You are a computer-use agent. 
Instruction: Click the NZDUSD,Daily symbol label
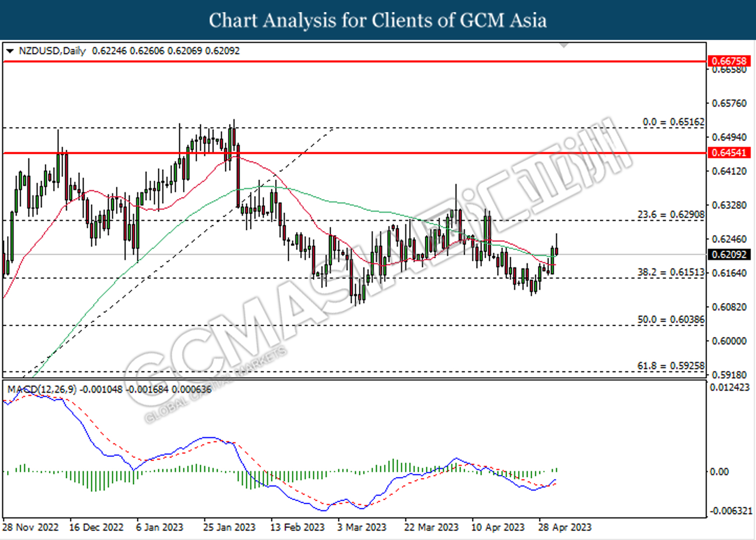point(52,51)
